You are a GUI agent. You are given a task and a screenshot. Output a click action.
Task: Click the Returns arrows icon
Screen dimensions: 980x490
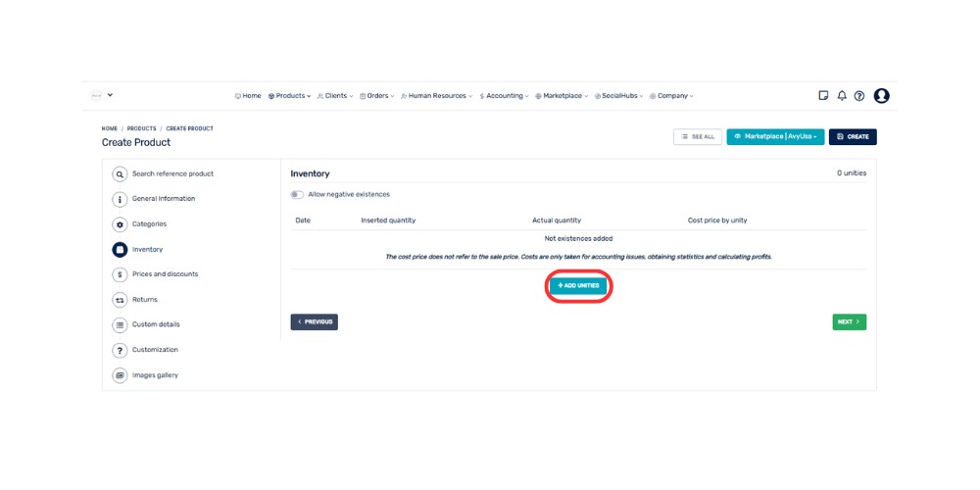tap(120, 300)
